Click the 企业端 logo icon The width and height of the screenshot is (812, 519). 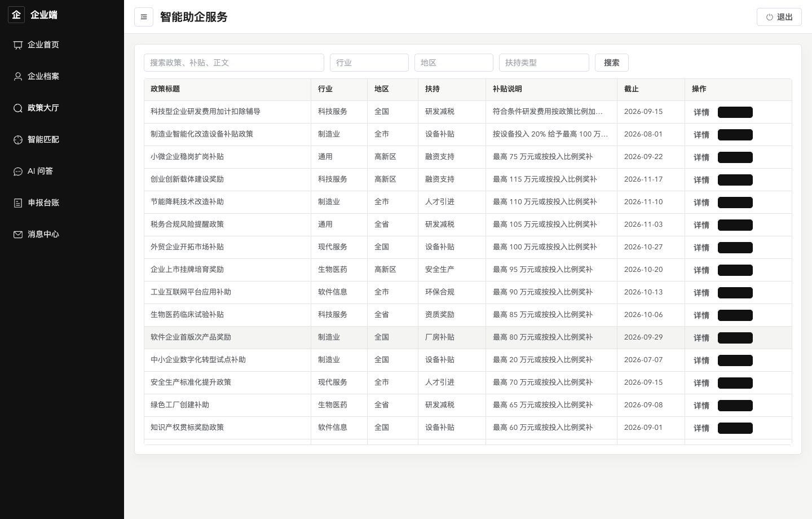[x=16, y=15]
